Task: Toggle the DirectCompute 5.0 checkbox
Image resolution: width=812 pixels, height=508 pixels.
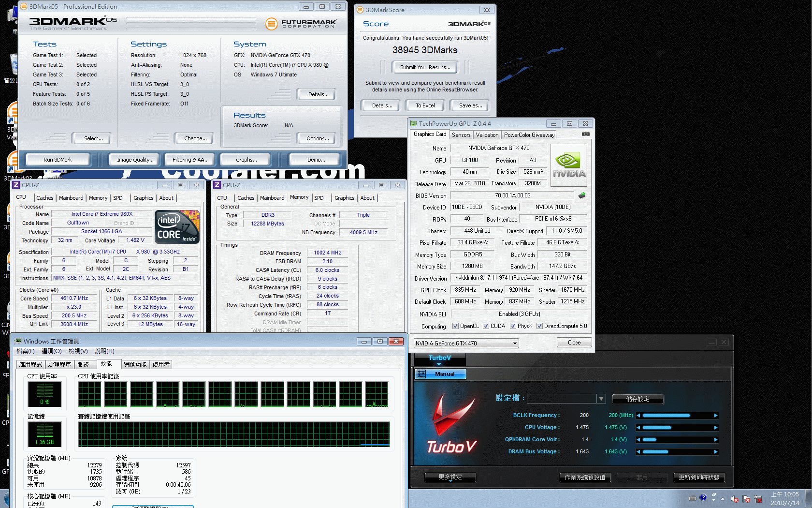Action: tap(539, 326)
